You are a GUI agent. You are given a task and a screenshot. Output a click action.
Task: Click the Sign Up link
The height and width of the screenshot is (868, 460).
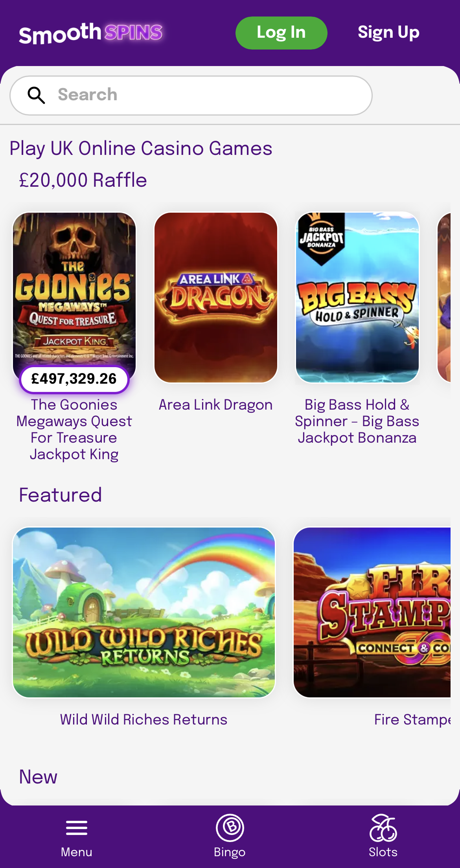click(388, 33)
